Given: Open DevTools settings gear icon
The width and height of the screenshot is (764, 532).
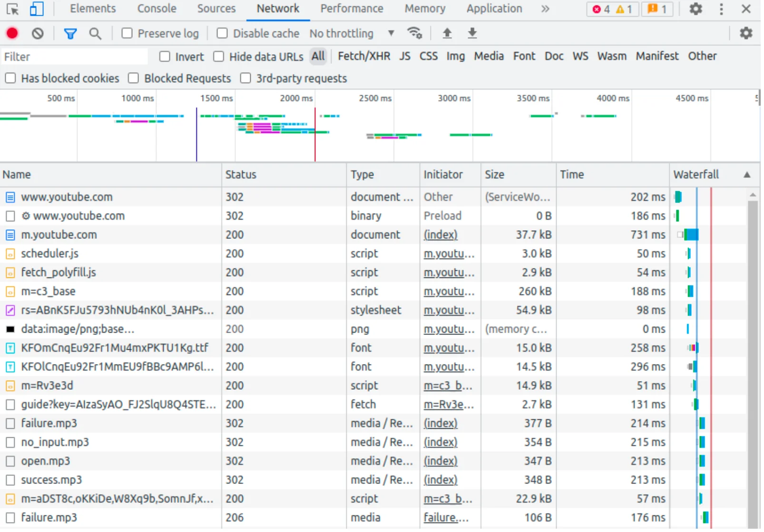Looking at the screenshot, I should (x=696, y=9).
